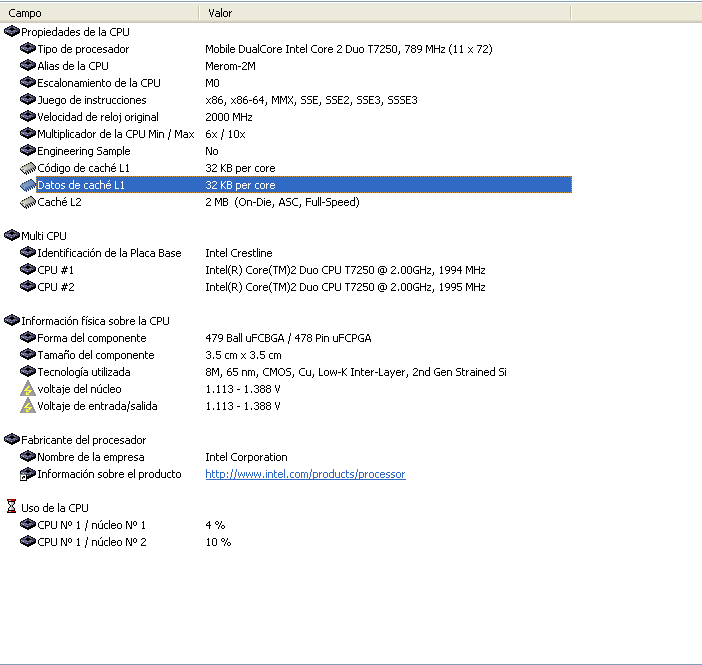Click the Alias de la CPU icon
The height and width of the screenshot is (665, 702).
[28, 65]
